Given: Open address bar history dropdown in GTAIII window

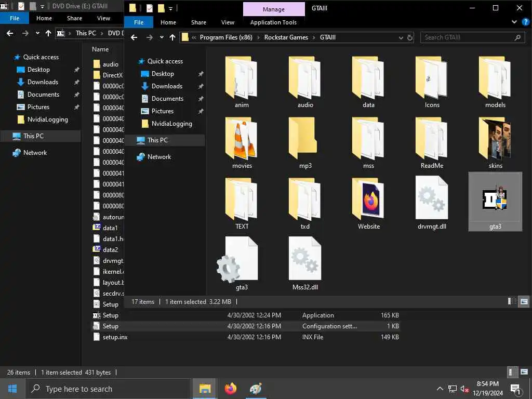Looking at the screenshot, I should click(401, 37).
